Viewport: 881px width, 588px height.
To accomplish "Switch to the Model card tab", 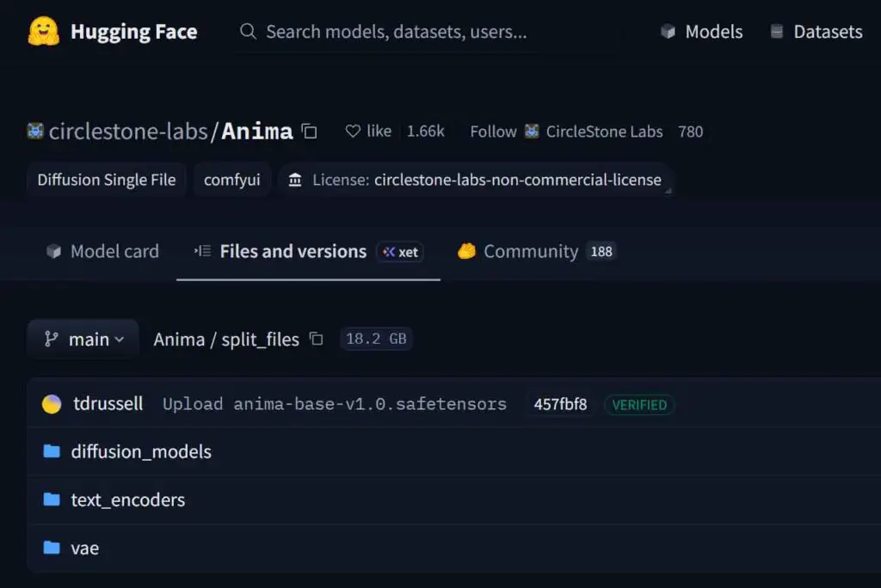I will coord(102,252).
